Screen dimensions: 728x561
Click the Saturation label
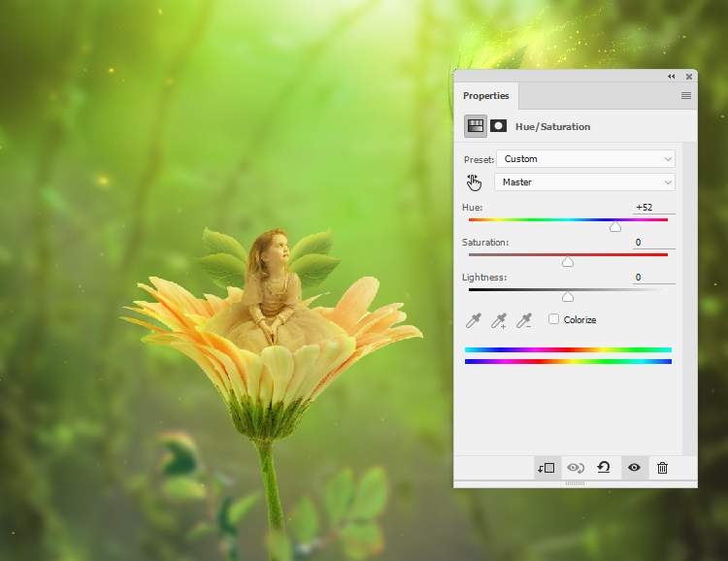click(x=485, y=243)
